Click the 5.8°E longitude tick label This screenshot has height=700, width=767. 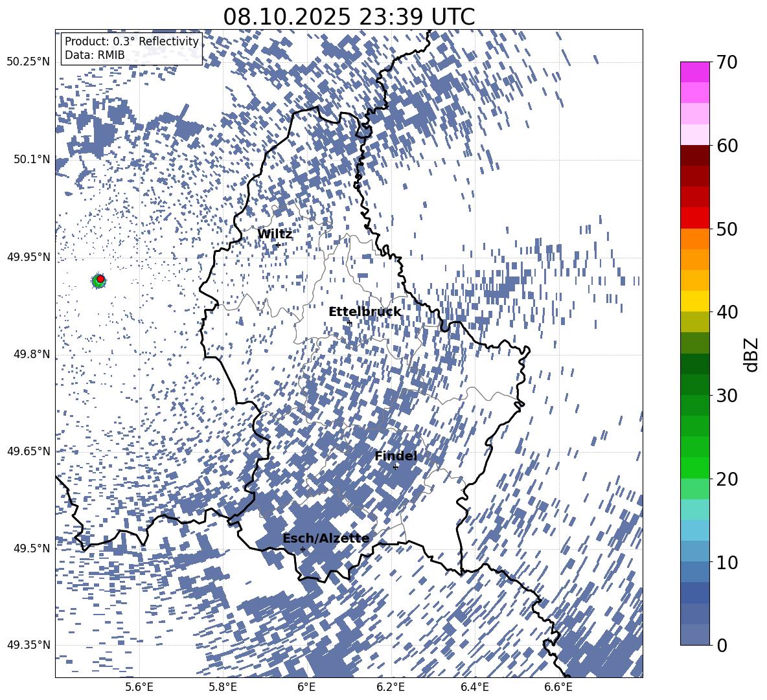click(x=223, y=687)
